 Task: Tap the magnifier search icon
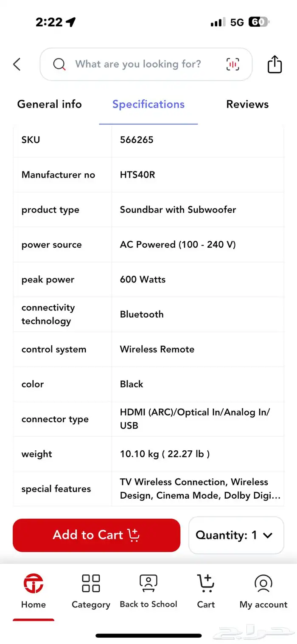point(59,65)
